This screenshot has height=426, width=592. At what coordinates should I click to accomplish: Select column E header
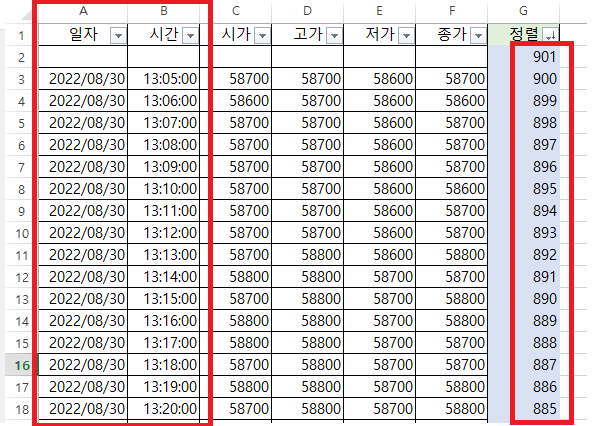(x=379, y=11)
